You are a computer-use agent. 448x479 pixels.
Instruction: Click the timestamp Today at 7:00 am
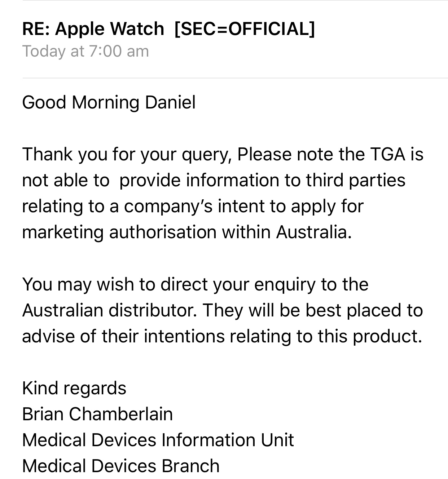[x=85, y=51]
